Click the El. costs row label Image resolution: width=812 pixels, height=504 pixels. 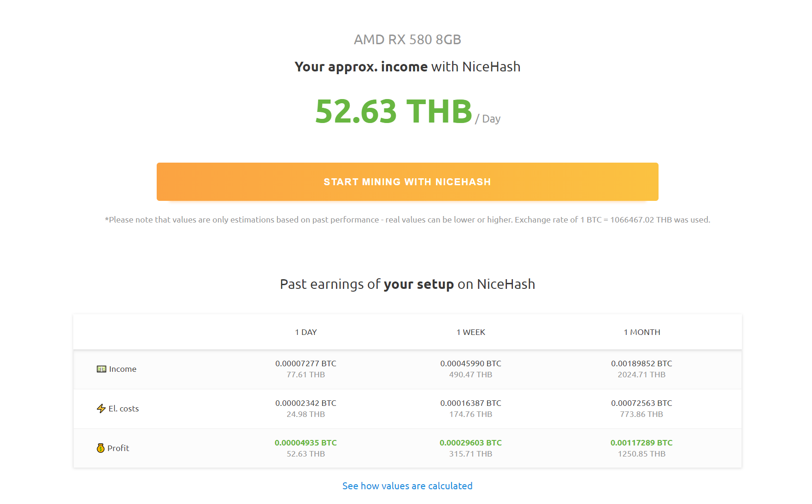124,409
